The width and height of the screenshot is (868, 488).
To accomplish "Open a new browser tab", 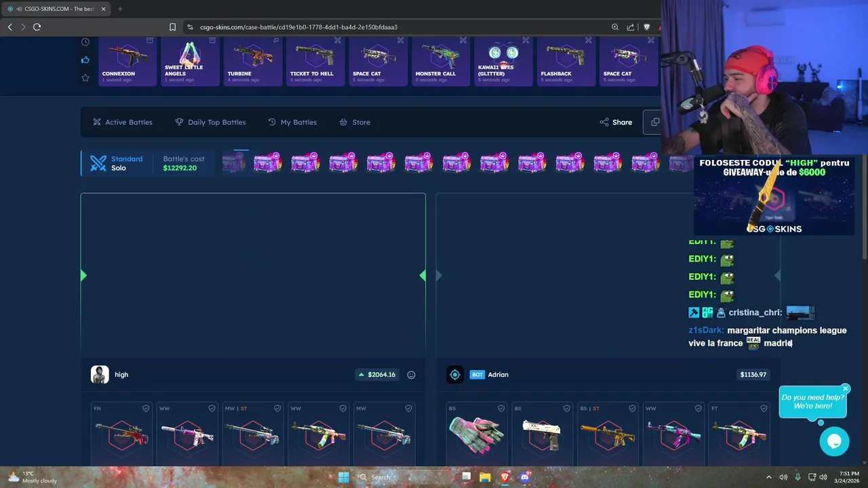I will 120,9.
